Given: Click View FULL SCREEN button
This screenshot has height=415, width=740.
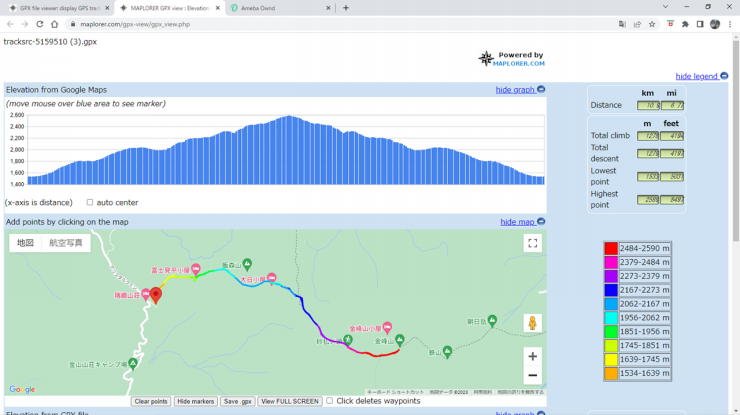Looking at the screenshot, I should (289, 401).
